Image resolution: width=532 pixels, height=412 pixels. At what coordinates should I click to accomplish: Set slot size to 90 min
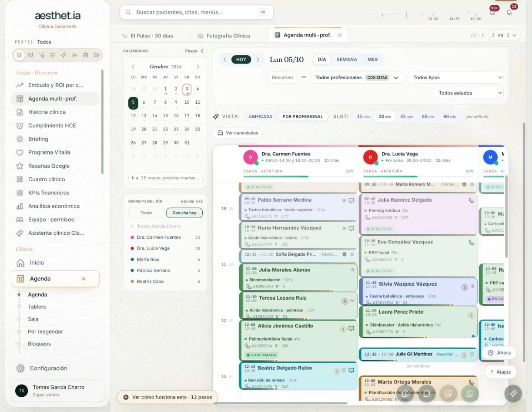tap(449, 117)
